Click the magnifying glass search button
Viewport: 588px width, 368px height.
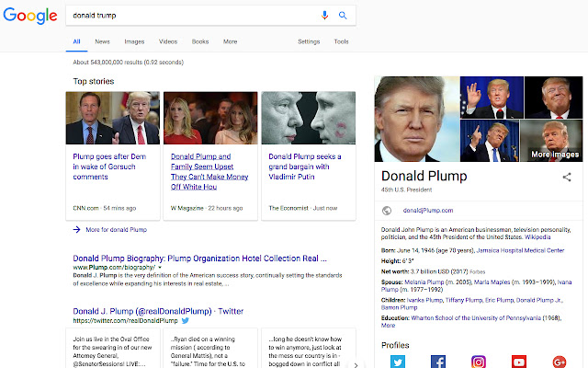pyautogui.click(x=343, y=16)
